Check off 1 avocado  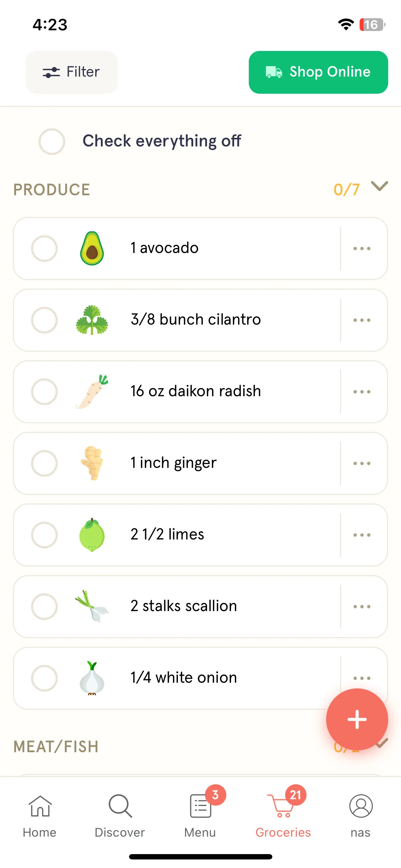point(44,248)
